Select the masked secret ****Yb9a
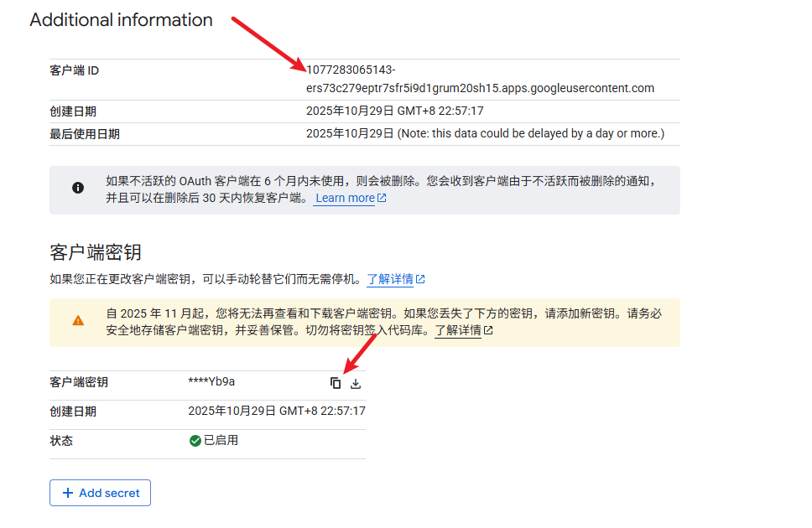Screen dimensions: 812x528 [x=211, y=382]
